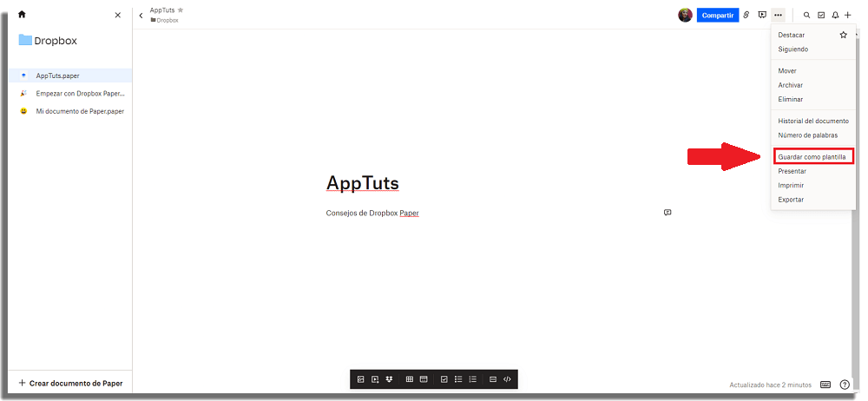Toggle the three-dots more options menu
This screenshot has height=401, width=868.
[x=779, y=15]
